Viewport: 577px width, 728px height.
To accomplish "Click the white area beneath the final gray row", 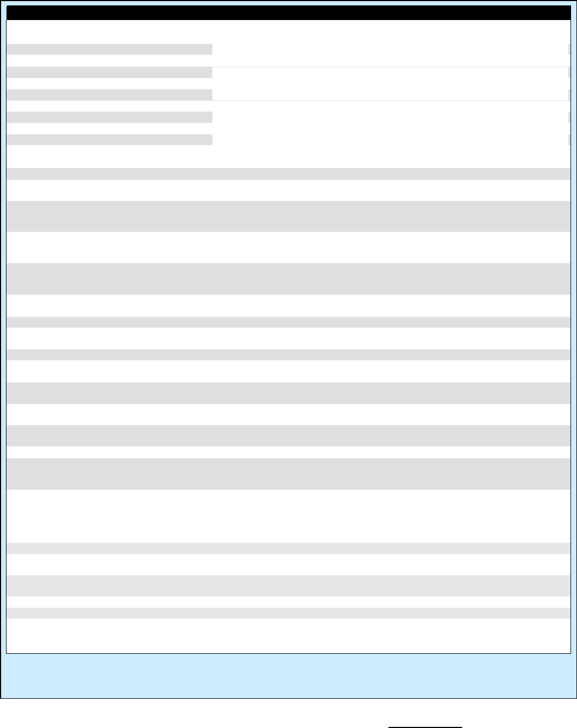I will coord(288,636).
